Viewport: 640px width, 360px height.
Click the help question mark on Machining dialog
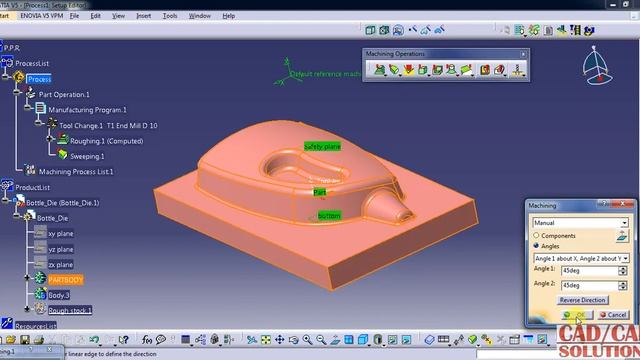point(604,204)
